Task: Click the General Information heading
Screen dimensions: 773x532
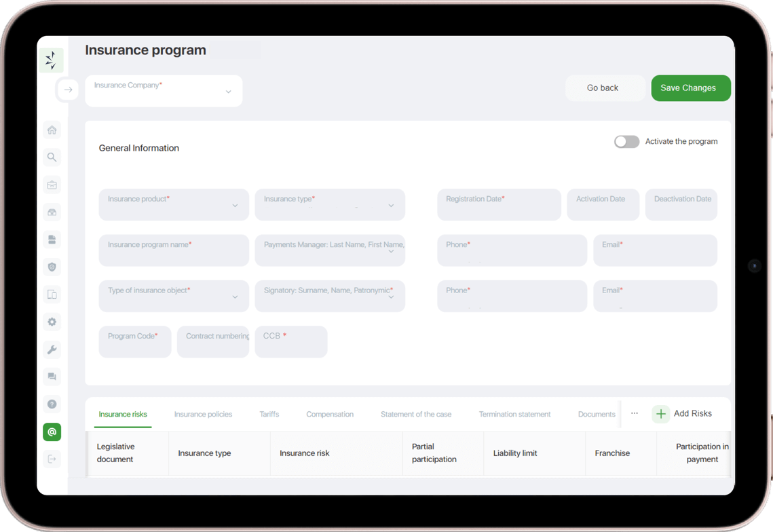Action: (x=138, y=148)
